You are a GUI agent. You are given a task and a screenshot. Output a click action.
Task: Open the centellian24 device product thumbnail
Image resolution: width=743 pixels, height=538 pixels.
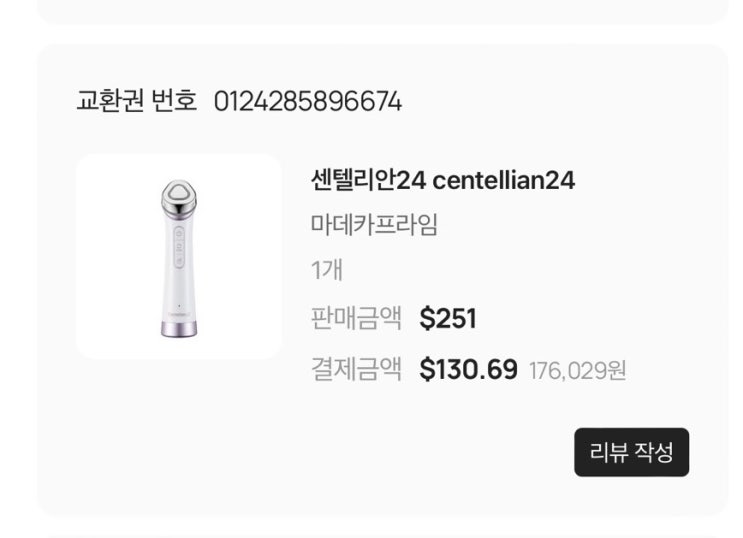coord(178,257)
